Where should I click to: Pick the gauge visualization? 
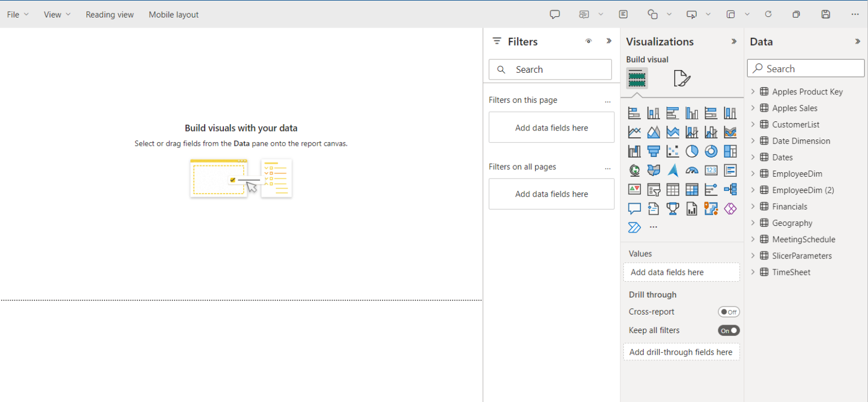coord(692,170)
